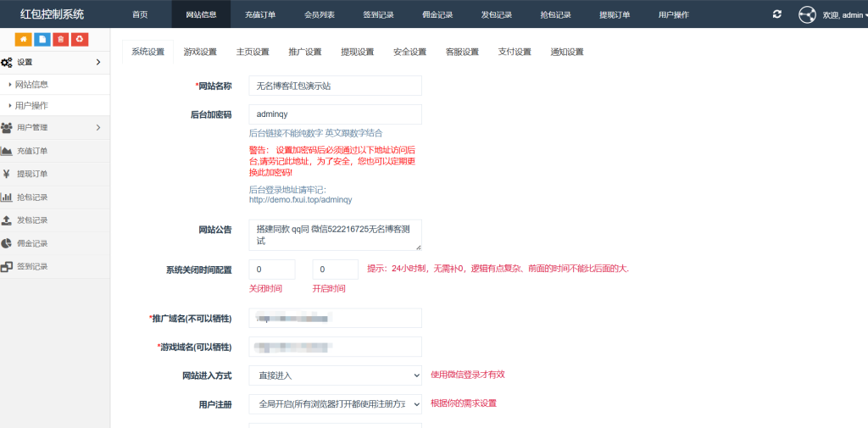Click the refresh icon in top bar

(x=777, y=14)
